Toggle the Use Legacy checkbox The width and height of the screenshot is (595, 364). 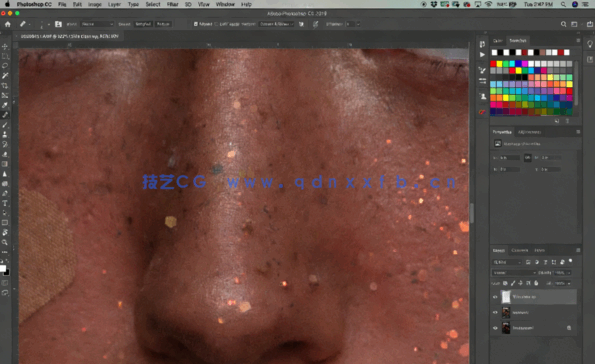pyautogui.click(x=217, y=24)
